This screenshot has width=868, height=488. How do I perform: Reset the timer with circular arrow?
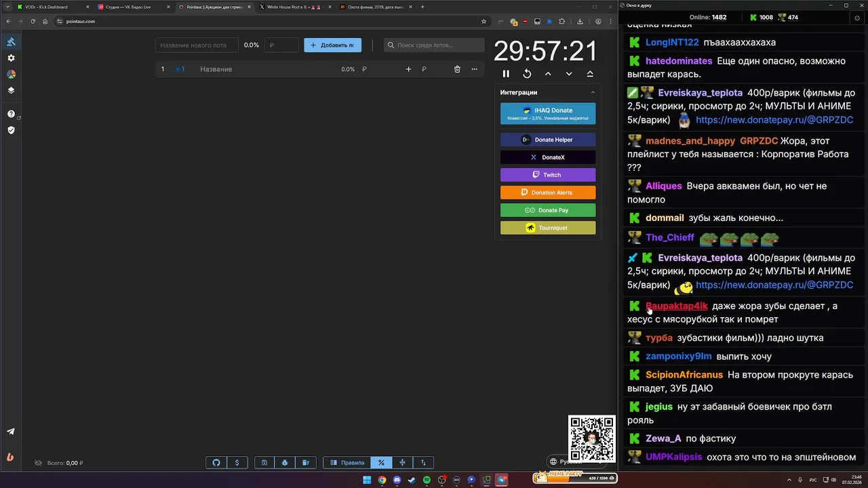tap(527, 74)
